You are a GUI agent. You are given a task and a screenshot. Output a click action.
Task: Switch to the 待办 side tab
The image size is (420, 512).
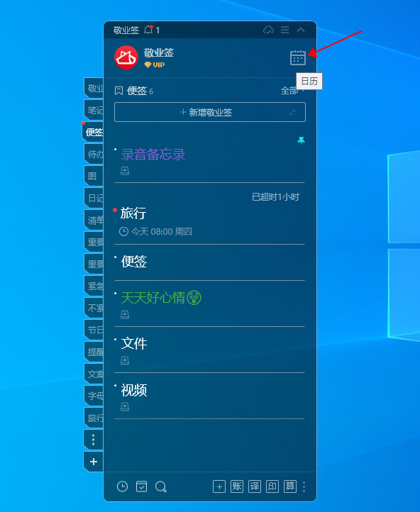94,154
